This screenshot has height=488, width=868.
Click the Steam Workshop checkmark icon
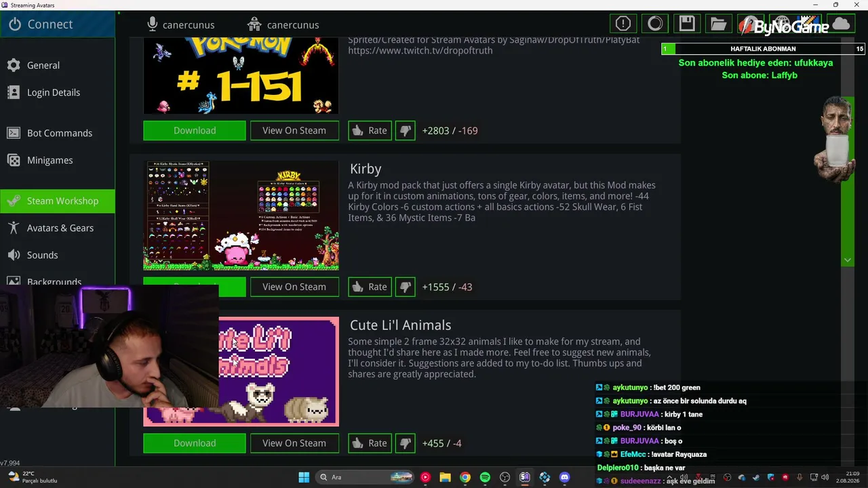coord(14,201)
